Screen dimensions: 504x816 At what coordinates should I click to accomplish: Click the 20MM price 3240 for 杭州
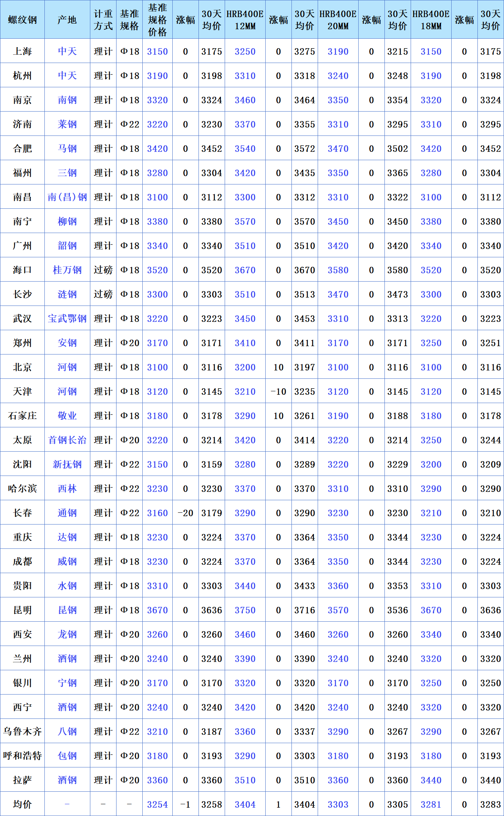[338, 76]
